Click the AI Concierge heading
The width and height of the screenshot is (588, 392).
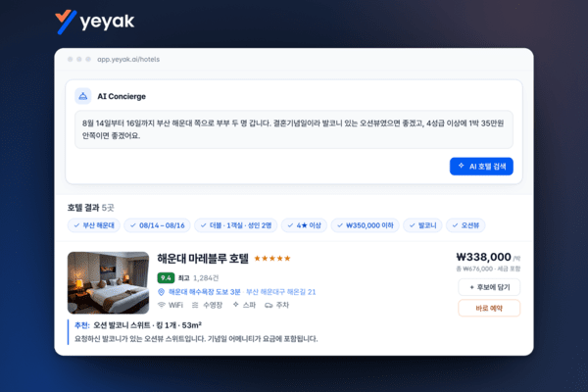[x=122, y=96]
